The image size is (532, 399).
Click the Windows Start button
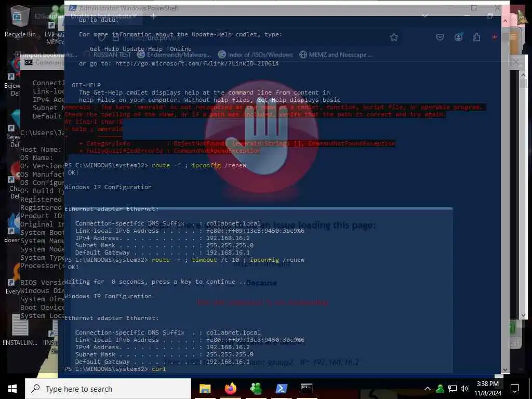[x=12, y=389]
